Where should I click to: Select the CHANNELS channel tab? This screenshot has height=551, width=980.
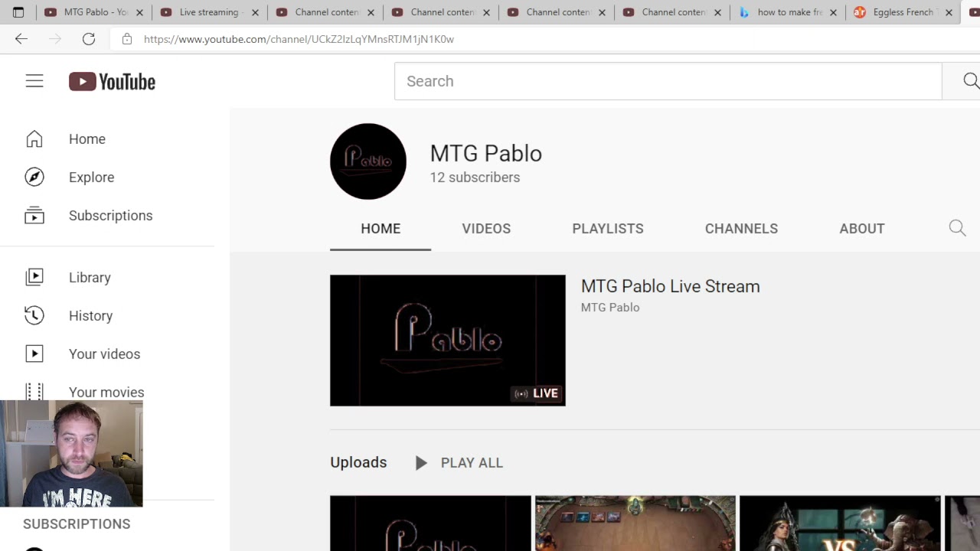[741, 228]
